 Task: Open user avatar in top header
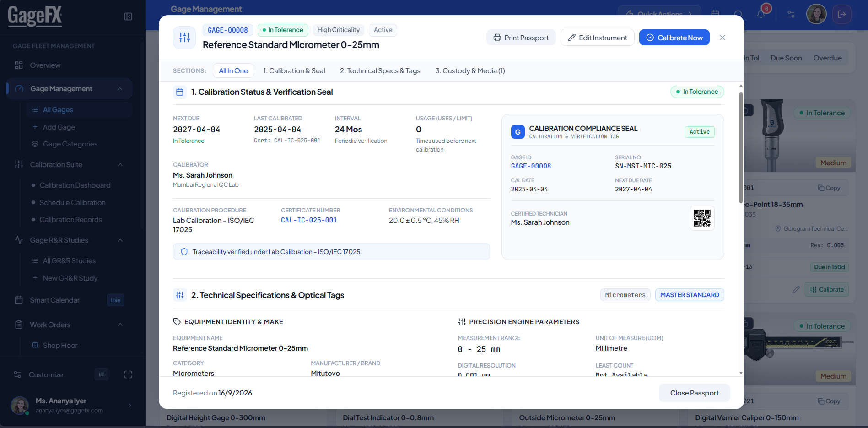pyautogui.click(x=816, y=14)
